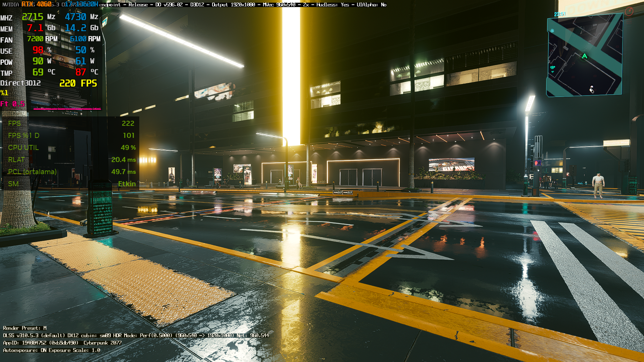Click the 90 W power reading
This screenshot has width=644, height=362.
[x=42, y=61]
